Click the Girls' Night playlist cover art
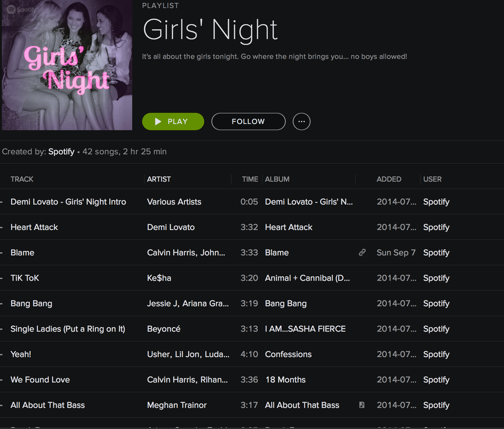The width and height of the screenshot is (504, 429). 67,65
